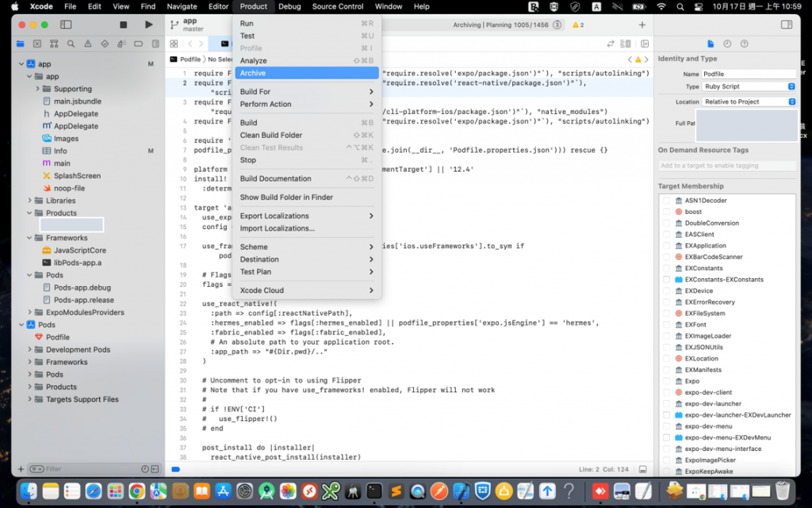
Task: Toggle boost target membership checkbox
Action: click(666, 212)
